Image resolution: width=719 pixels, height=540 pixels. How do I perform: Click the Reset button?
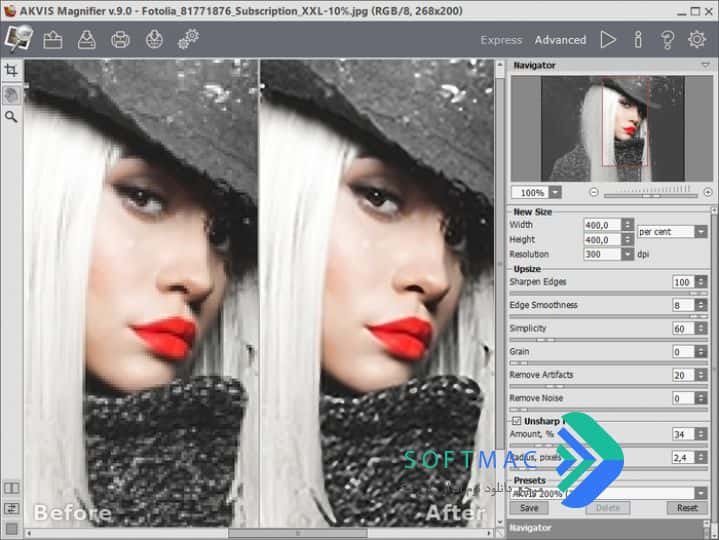pyautogui.click(x=686, y=508)
